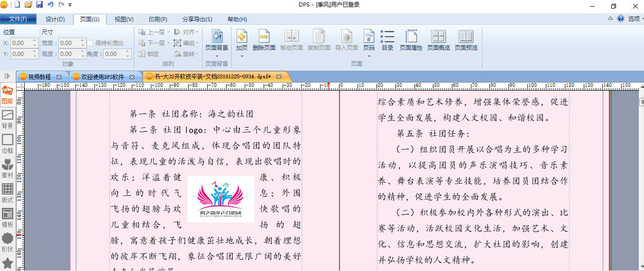Expand the 页面背景 dropdown arrow
The image size is (644, 271).
point(217,56)
